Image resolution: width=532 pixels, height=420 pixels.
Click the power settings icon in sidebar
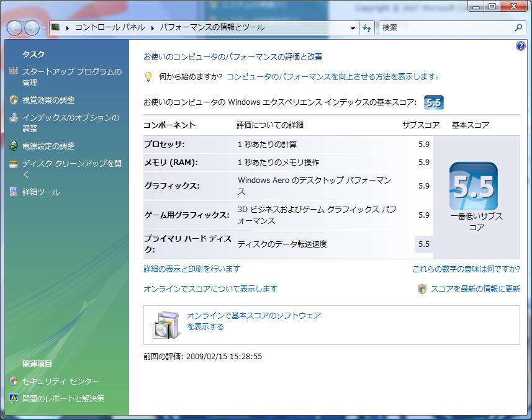[x=14, y=146]
